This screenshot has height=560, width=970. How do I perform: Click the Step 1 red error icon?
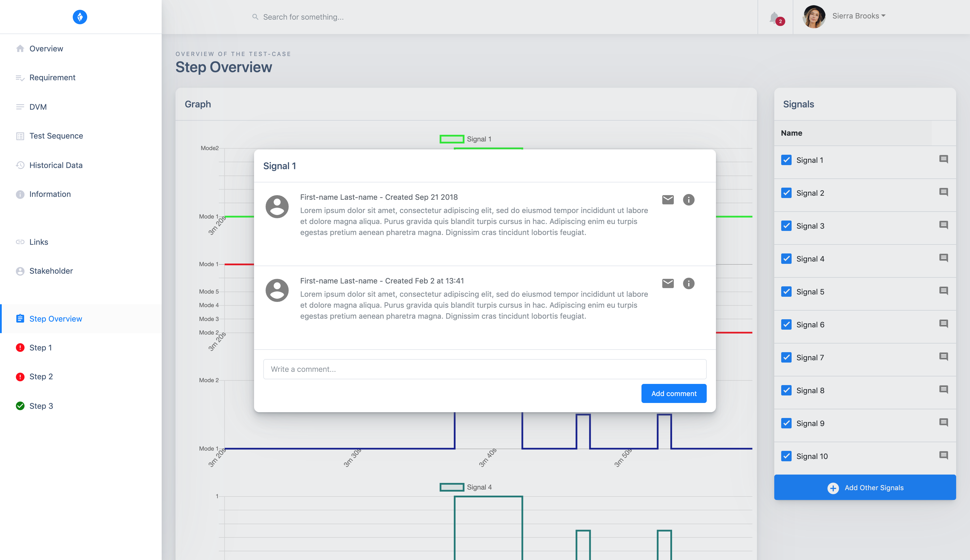click(20, 348)
